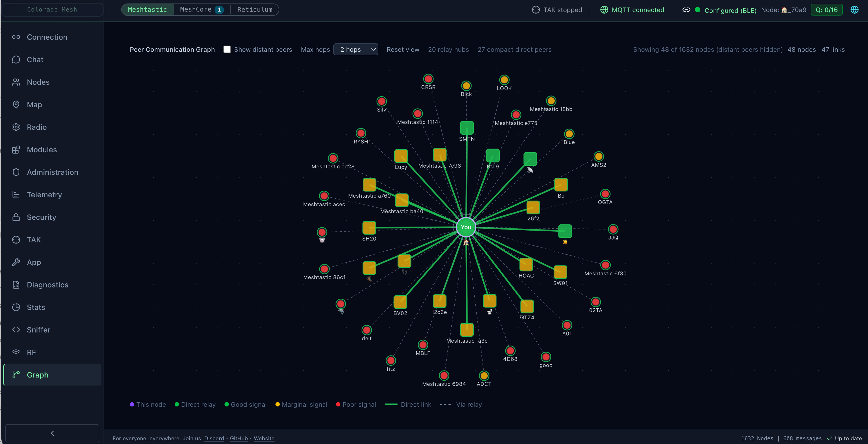Screen dimensions: 868x444
Task: Select the SH20 relay node
Action: (369, 228)
